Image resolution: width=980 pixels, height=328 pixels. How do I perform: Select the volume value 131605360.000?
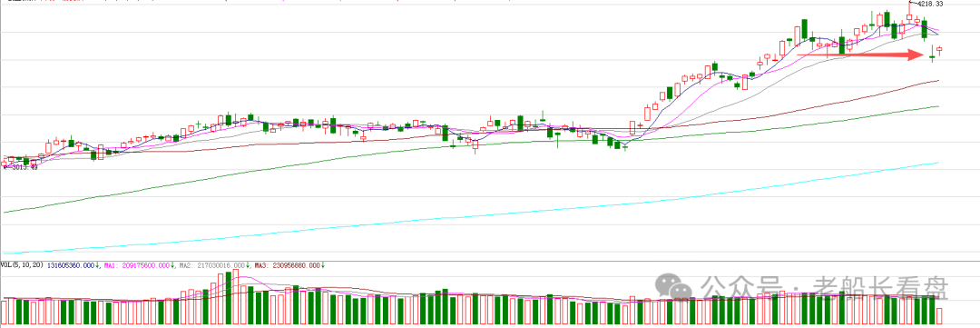coord(71,265)
